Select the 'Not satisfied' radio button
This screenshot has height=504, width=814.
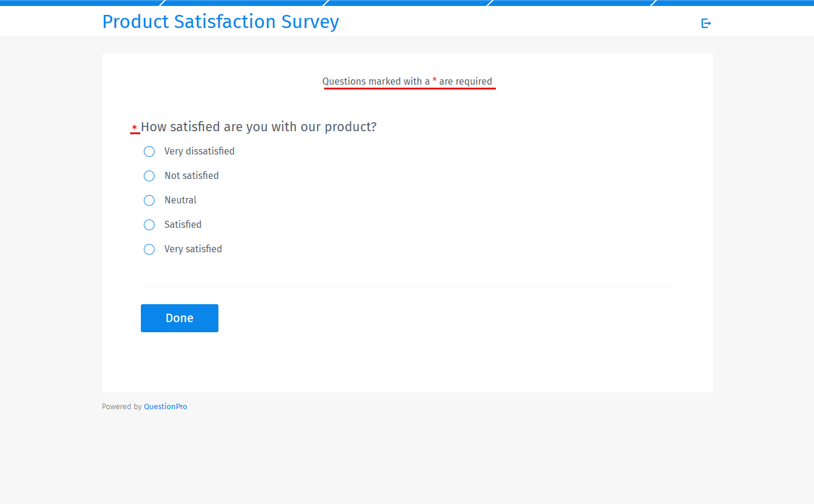click(x=149, y=176)
